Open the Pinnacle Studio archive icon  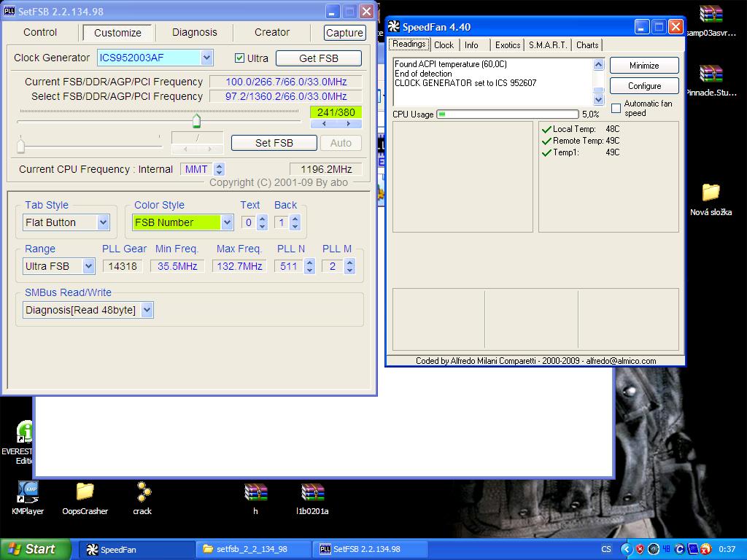pos(711,74)
